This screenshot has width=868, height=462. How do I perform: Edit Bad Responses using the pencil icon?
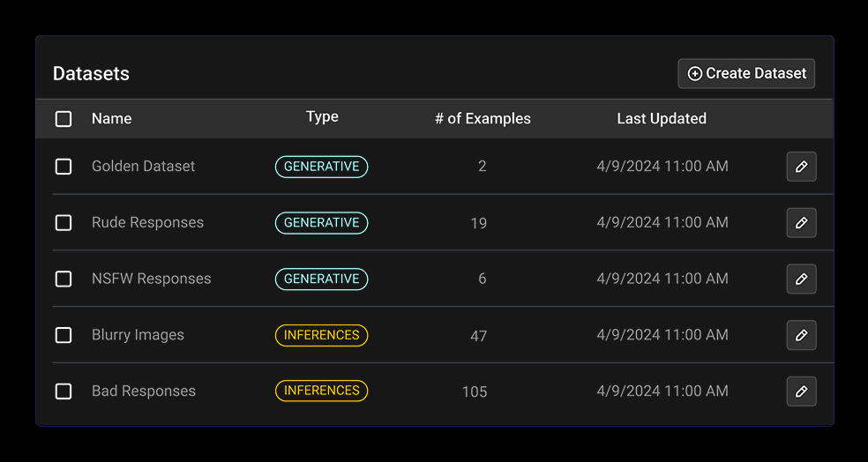pyautogui.click(x=801, y=391)
